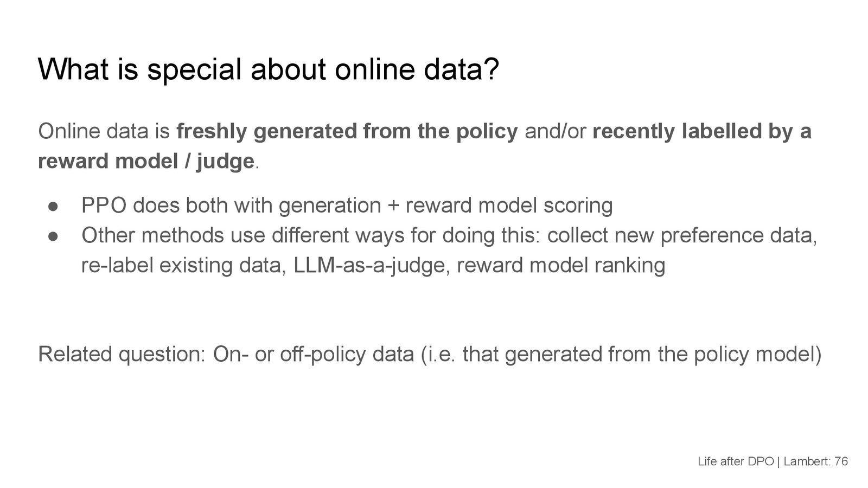Click the bold text 'reward model / judge'
This screenshot has height=488, width=868.
click(x=146, y=161)
